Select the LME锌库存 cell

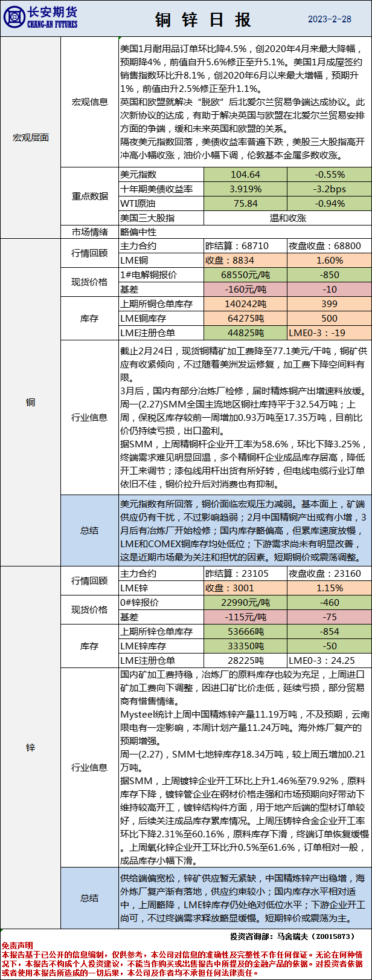coord(161,646)
